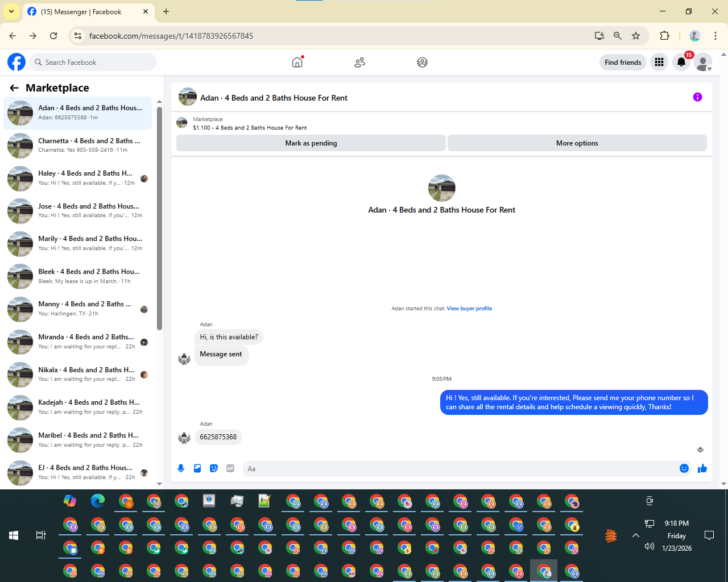
Task: Record a voice clip with microphone icon
Action: pyautogui.click(x=181, y=468)
